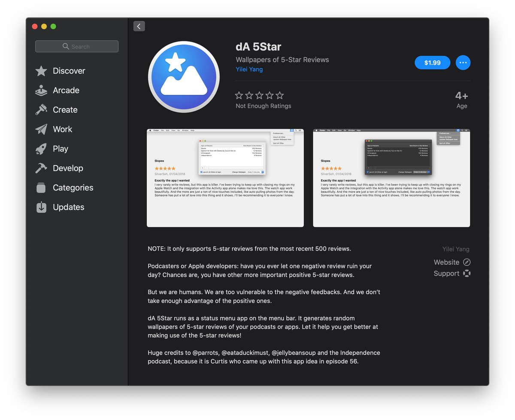
Task: Click the 'Not Enough Ratings' text
Action: click(264, 106)
